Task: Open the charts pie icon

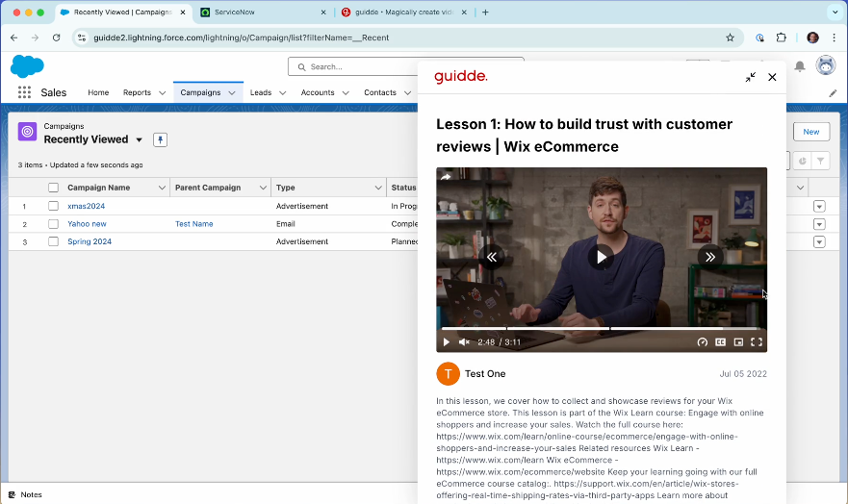Action: coord(802,161)
